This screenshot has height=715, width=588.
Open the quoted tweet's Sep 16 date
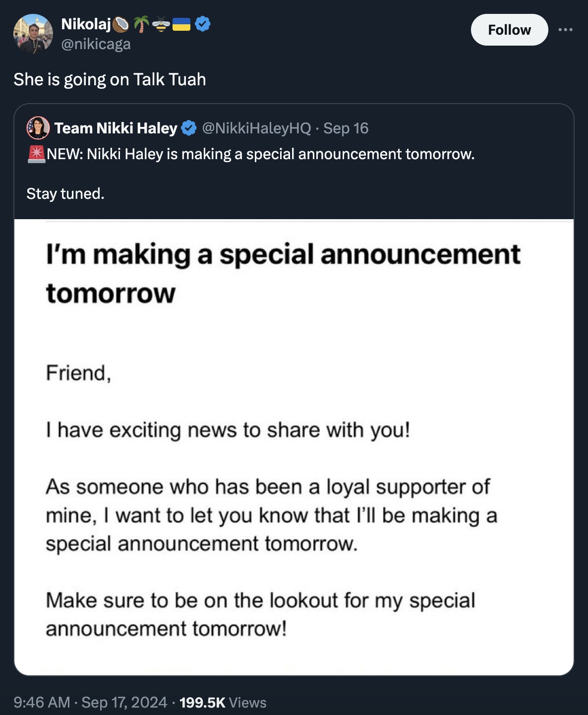click(346, 128)
